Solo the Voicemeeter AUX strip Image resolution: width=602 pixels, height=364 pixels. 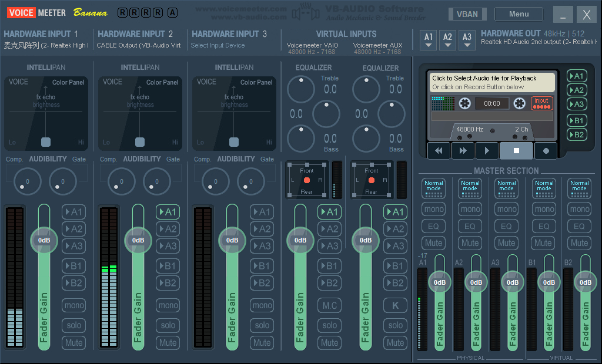[x=395, y=325]
